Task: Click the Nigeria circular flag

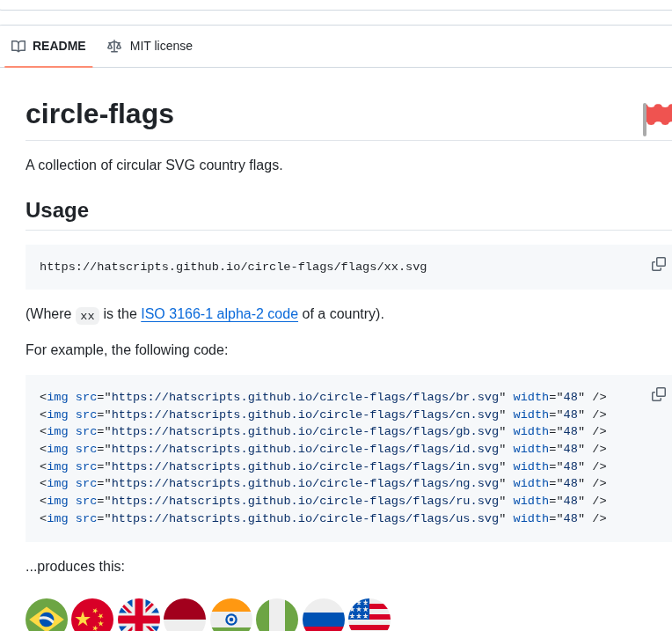Action: (x=277, y=614)
